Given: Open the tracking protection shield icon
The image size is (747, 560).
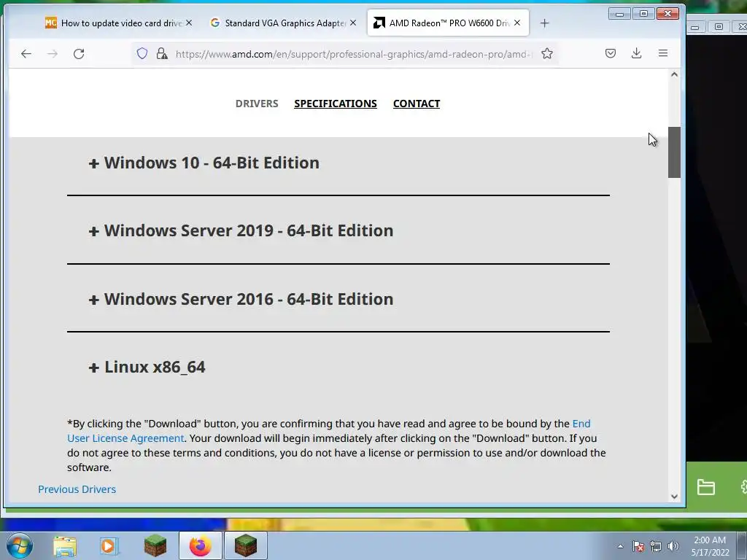Looking at the screenshot, I should coord(142,53).
